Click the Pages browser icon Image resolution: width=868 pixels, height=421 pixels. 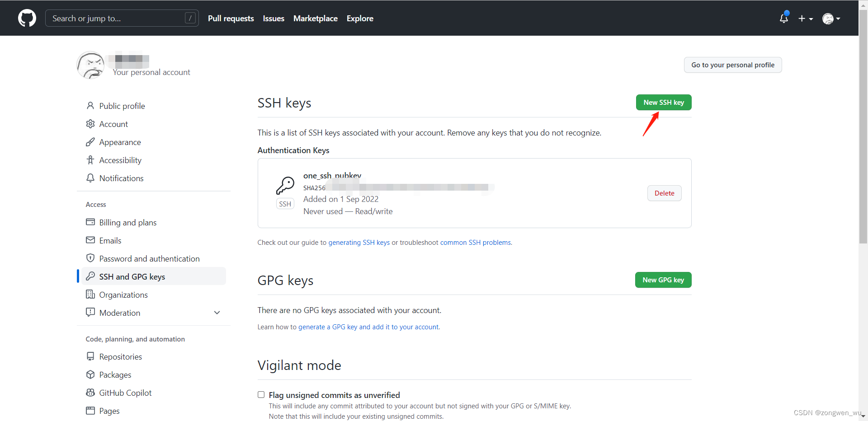(90, 411)
